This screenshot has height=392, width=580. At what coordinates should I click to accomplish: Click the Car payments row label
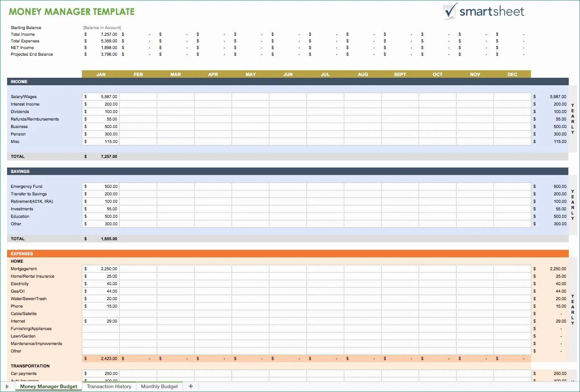[24, 374]
